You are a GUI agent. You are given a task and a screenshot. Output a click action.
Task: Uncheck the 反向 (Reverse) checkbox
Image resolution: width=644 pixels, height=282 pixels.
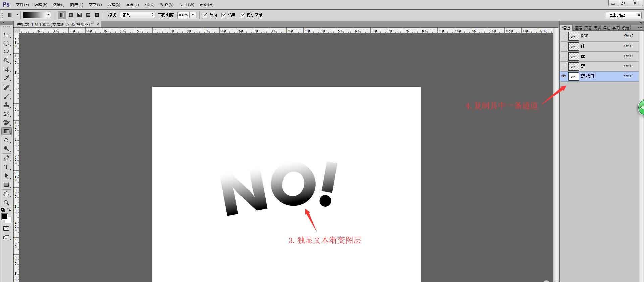pyautogui.click(x=205, y=15)
